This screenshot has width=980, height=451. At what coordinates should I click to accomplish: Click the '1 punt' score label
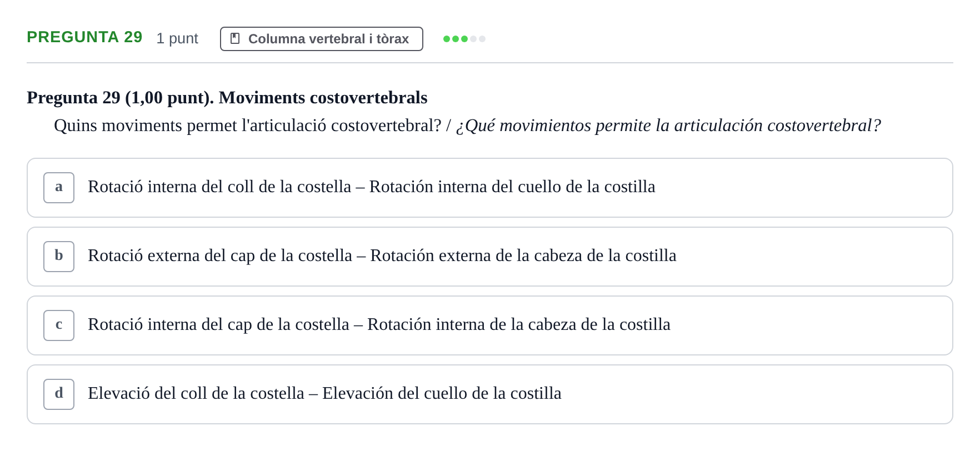tap(177, 38)
